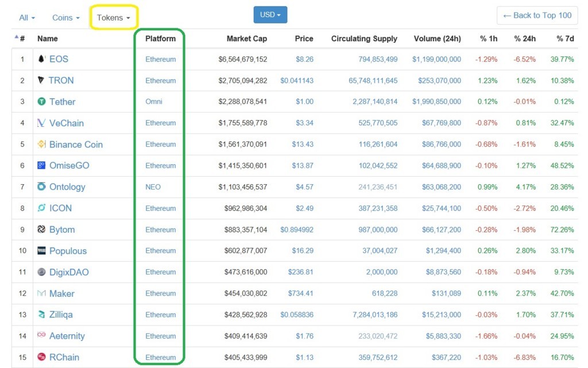Open the USD currency dropdown
This screenshot has height=368, width=588.
(270, 14)
